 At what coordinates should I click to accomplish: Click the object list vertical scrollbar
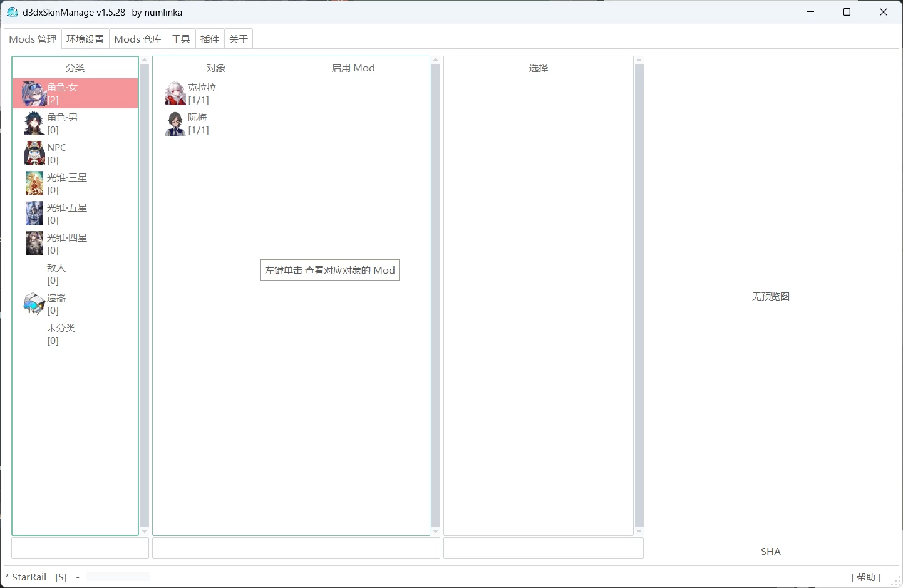(436, 296)
